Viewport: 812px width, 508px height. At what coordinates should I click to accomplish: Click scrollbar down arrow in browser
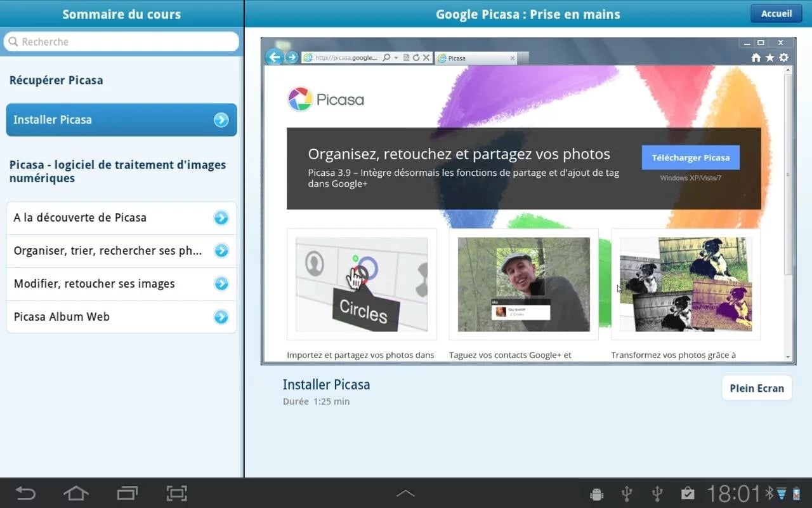[x=788, y=357]
